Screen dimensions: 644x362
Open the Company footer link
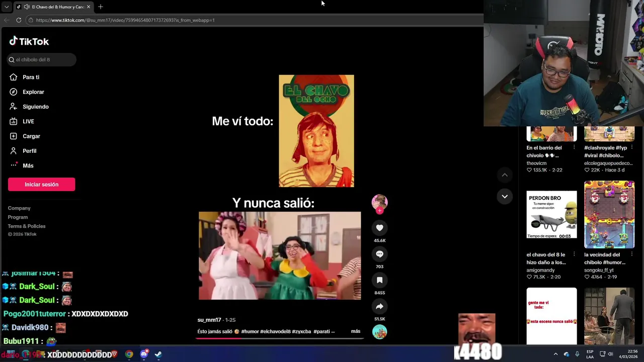click(19, 208)
